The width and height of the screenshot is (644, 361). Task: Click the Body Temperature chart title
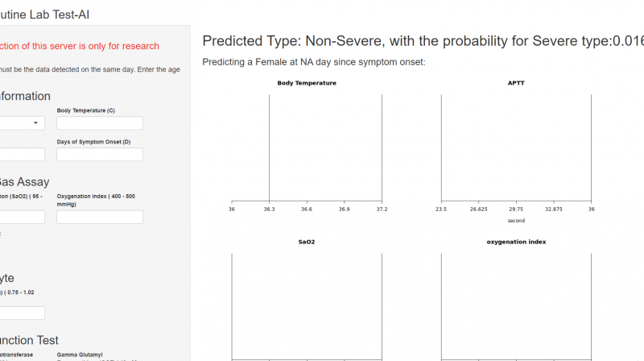pyautogui.click(x=307, y=83)
